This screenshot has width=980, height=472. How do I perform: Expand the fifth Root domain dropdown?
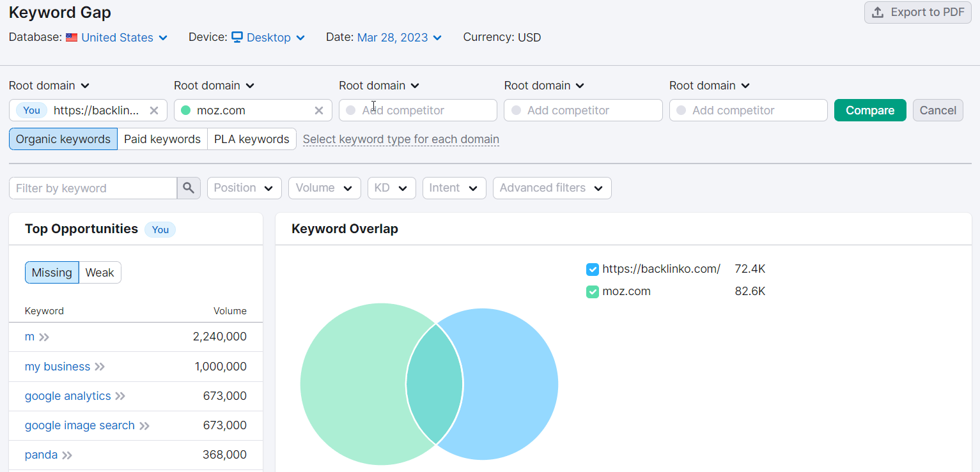click(x=710, y=86)
